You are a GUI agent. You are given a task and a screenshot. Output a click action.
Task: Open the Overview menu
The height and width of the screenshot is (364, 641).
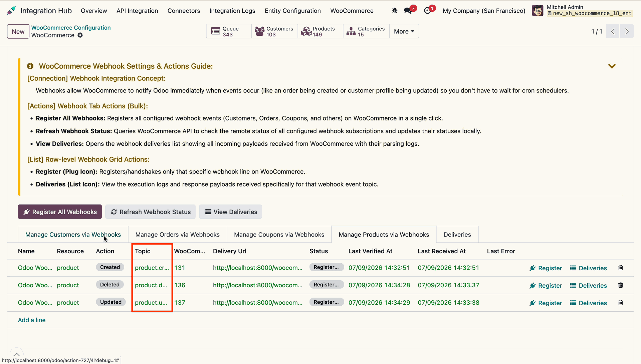(94, 11)
